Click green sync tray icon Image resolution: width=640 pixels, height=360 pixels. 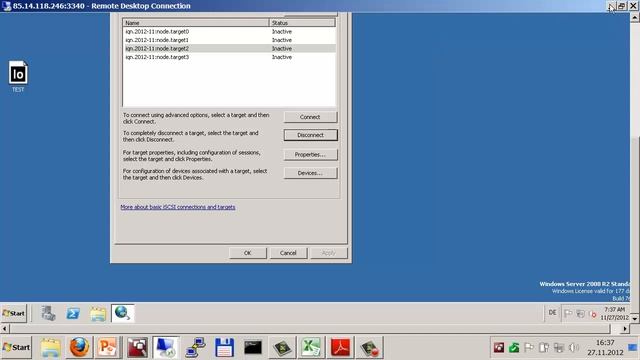514,347
